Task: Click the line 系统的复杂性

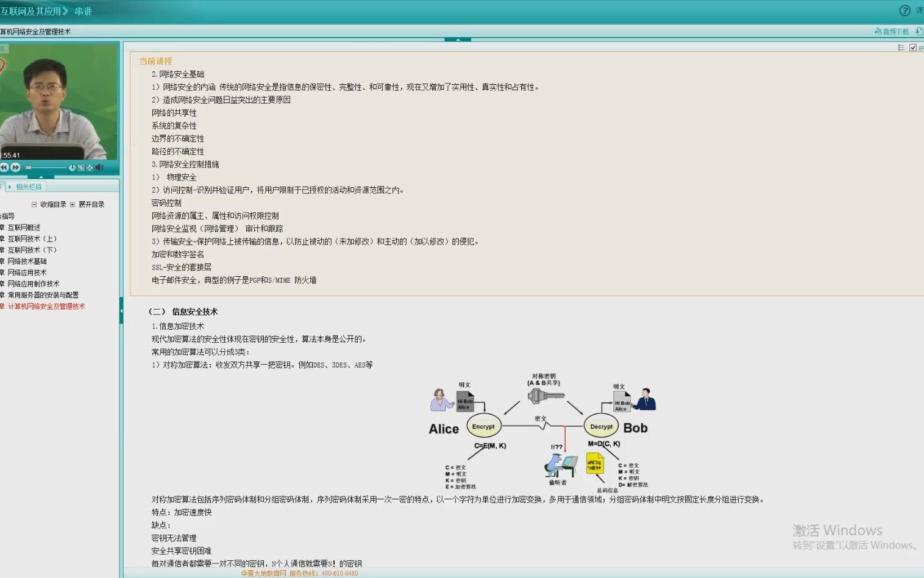Action: [x=174, y=126]
